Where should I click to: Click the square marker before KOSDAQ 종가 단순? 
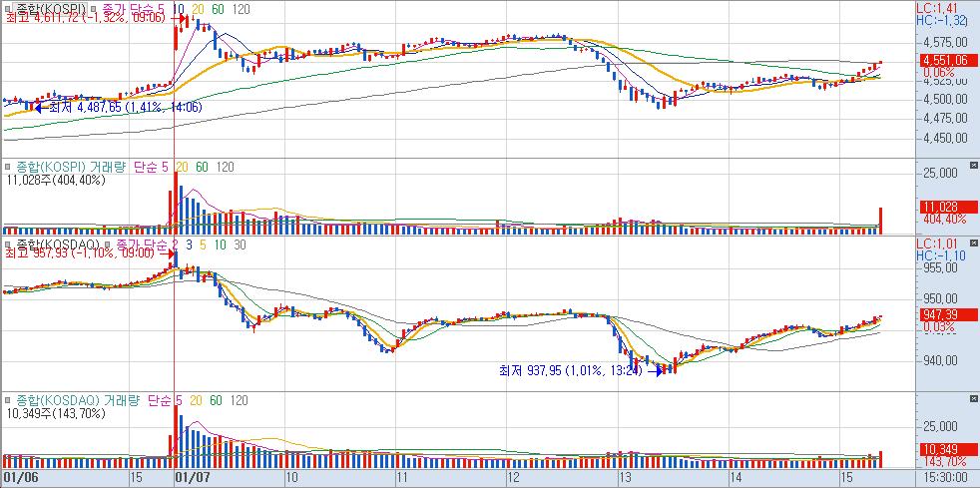click(x=108, y=244)
